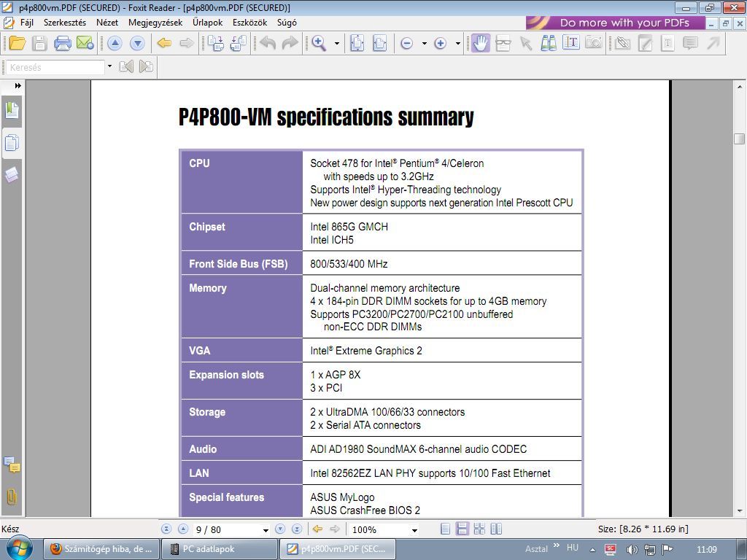The width and height of the screenshot is (747, 560).
Task: Click the volume speaker tray icon
Action: click(632, 550)
